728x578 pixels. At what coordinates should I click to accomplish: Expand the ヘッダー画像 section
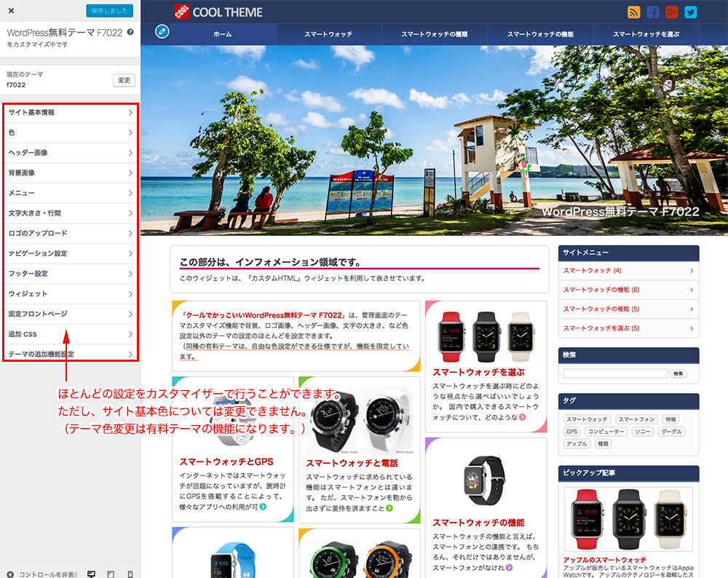point(71,153)
